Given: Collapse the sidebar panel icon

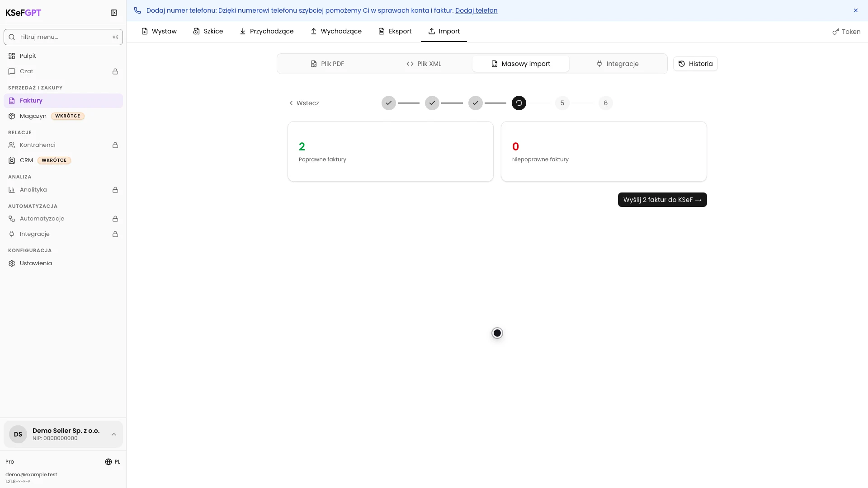Looking at the screenshot, I should [x=114, y=13].
